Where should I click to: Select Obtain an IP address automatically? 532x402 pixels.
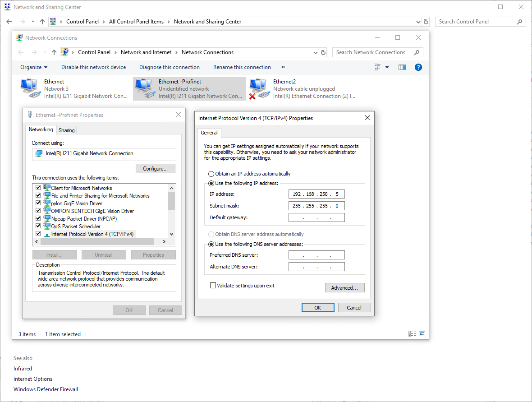(x=211, y=174)
